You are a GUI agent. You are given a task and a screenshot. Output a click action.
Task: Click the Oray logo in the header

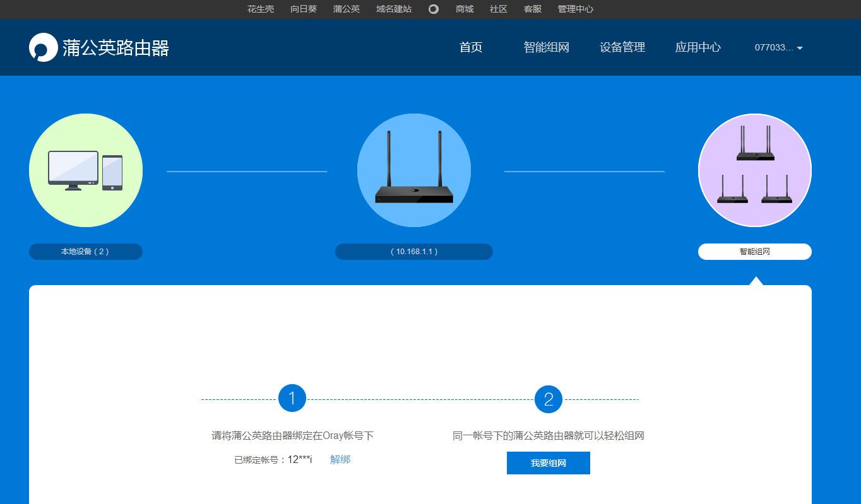(44, 47)
